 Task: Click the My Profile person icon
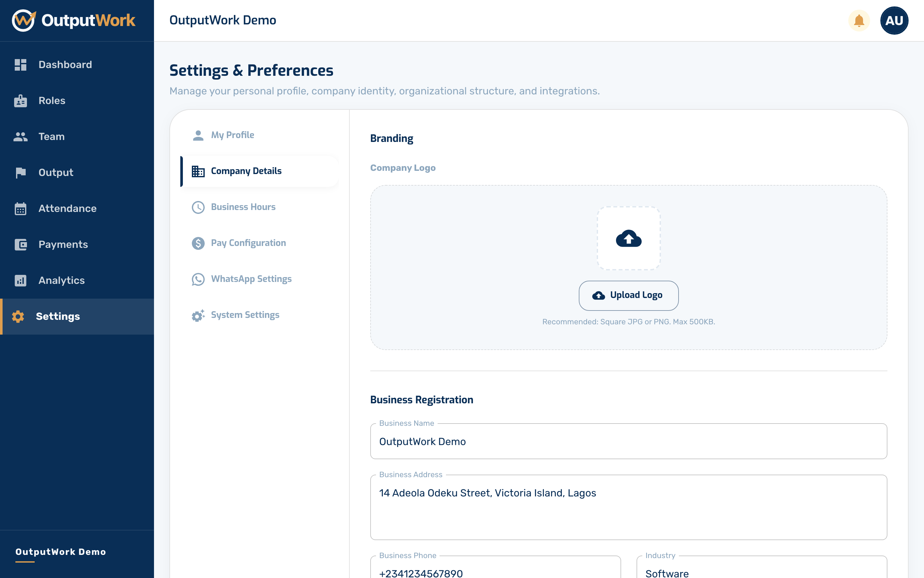198,135
